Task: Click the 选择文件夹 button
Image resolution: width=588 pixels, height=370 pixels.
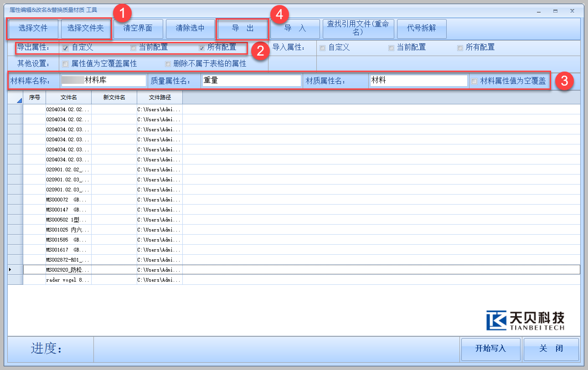Action: tap(86, 28)
